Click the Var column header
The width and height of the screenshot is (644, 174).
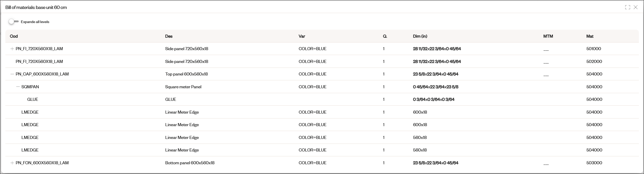pyautogui.click(x=302, y=36)
